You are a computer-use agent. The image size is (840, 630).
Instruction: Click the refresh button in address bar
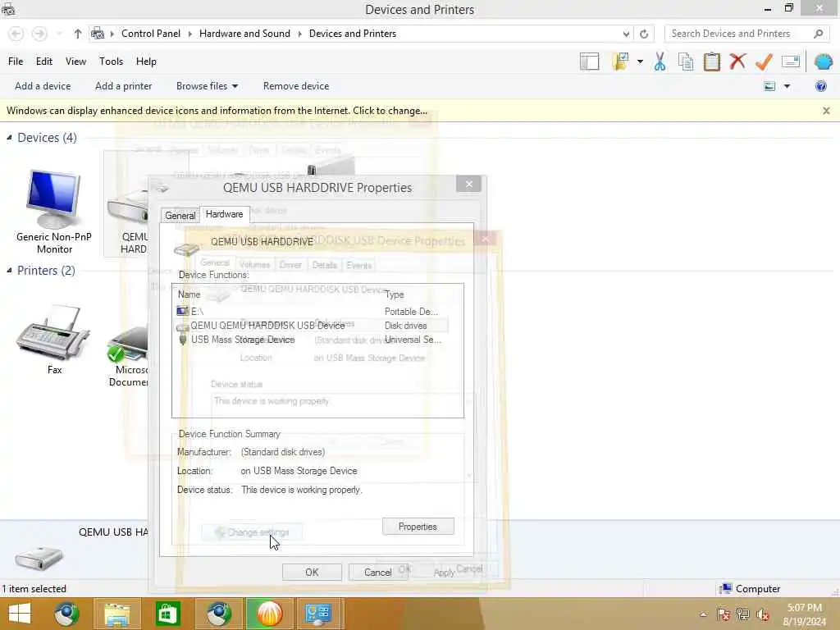click(644, 34)
